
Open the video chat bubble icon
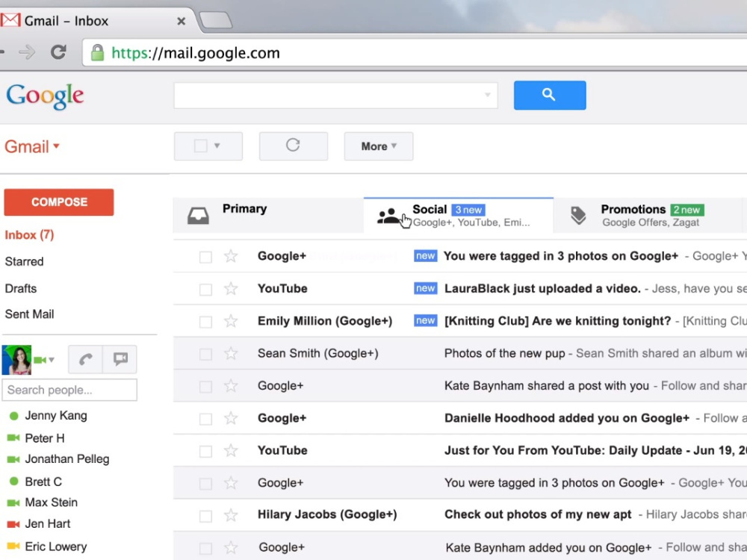click(x=120, y=359)
